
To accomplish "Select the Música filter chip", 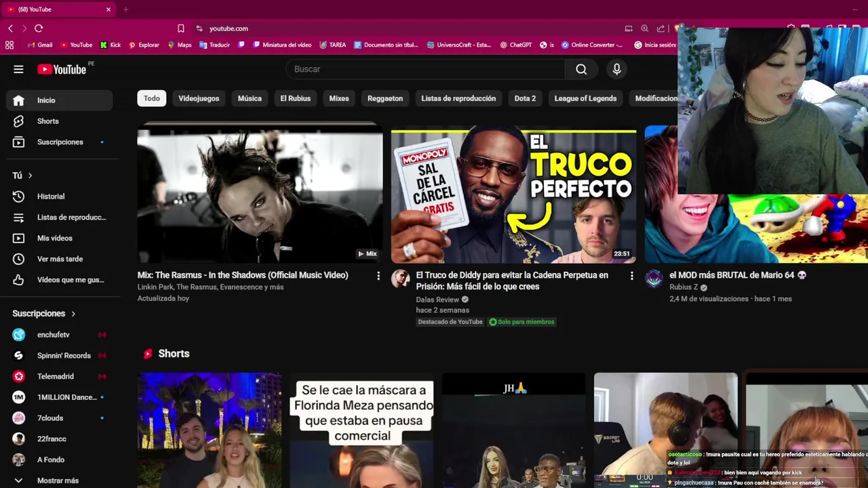I will 250,98.
